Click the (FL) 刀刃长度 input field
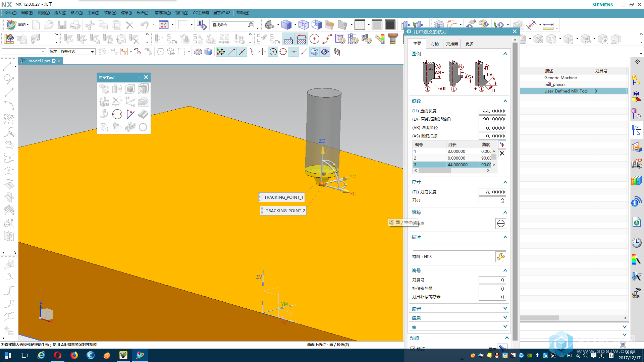The width and height of the screenshot is (644, 362). (492, 192)
